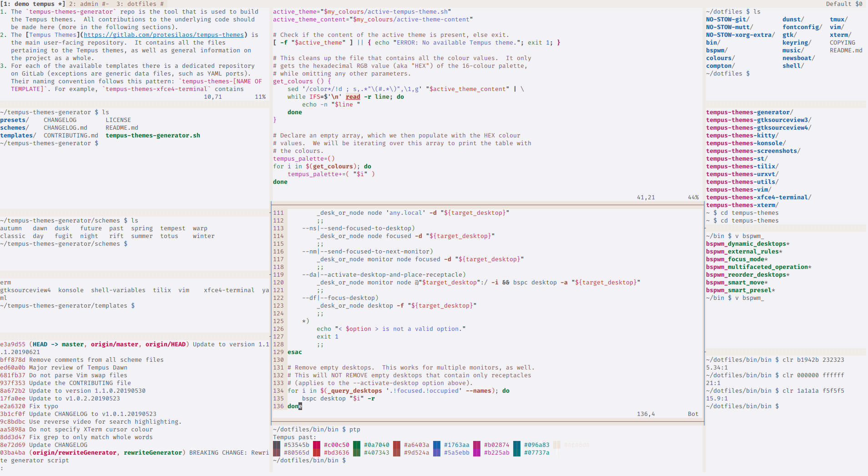Image resolution: width=868 pixels, height=476 pixels.
Task: Click the 'tempus-themes-xfce4-terminal/' directory
Action: 759,197
